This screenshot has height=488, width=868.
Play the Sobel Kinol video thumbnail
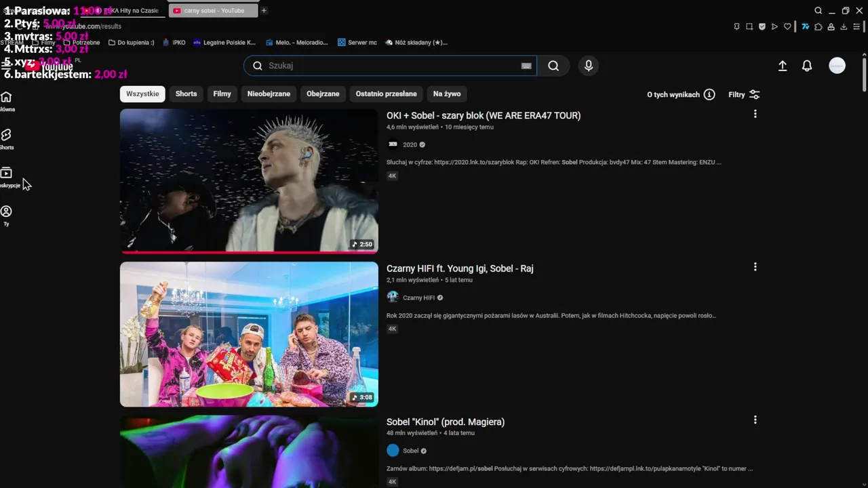[x=249, y=451]
